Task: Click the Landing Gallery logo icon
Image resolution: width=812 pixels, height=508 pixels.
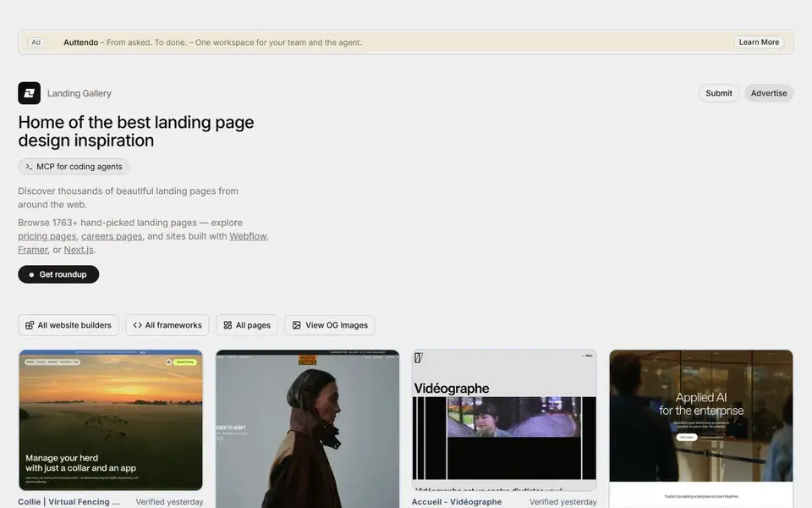Action: [x=29, y=93]
